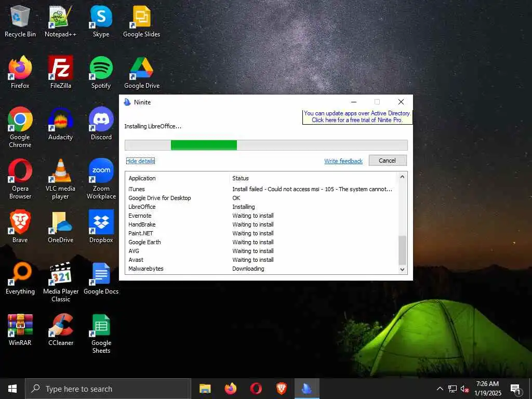Screen dimensions: 532x399
Task: Select the Media Player Classic desktop shortcut
Action: [60, 282]
